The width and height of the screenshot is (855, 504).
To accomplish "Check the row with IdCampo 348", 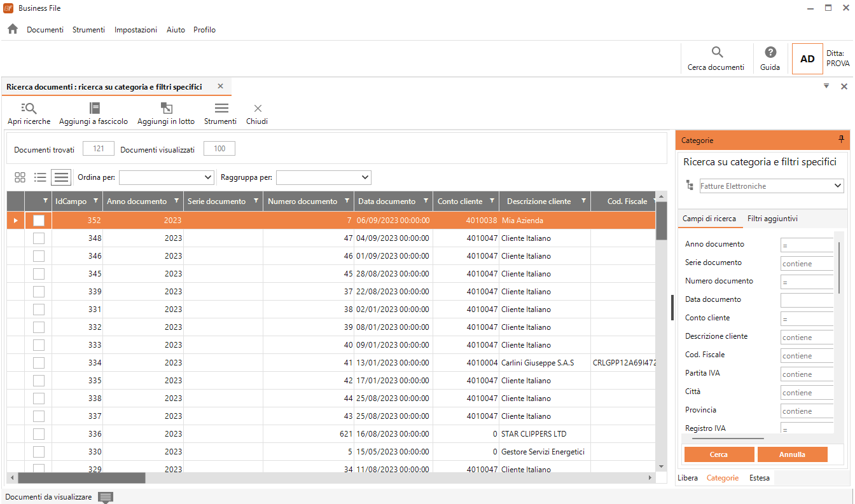I will (x=39, y=238).
